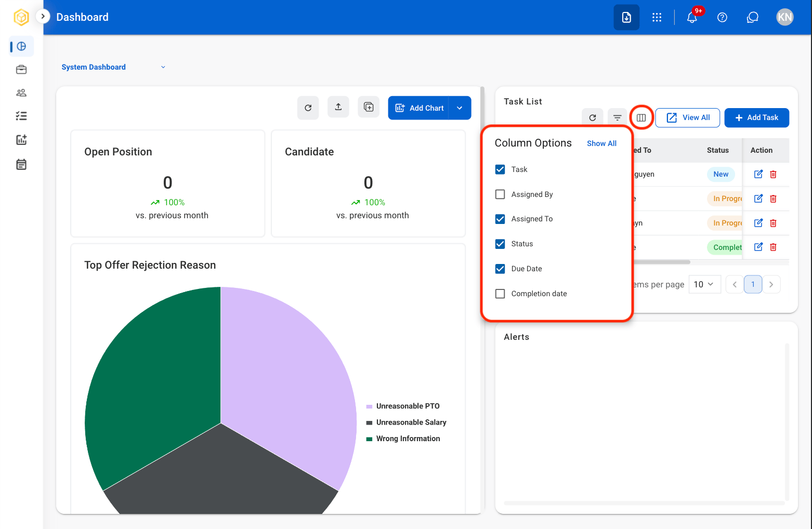Click the Add Task button
The image size is (812, 529).
(757, 117)
